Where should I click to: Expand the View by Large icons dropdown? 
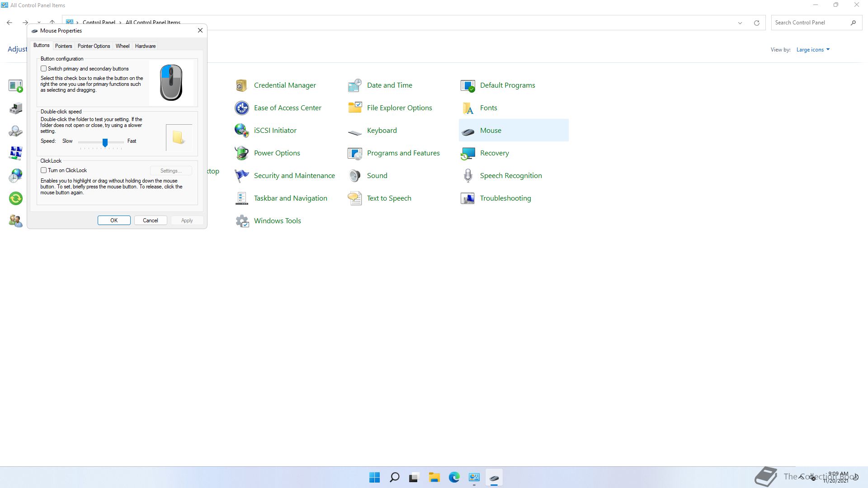(813, 50)
